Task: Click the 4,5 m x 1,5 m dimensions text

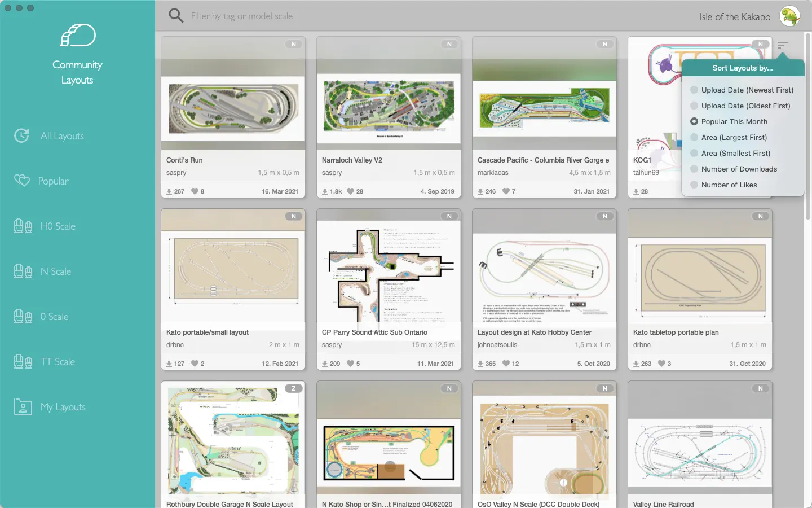Action: (x=590, y=173)
